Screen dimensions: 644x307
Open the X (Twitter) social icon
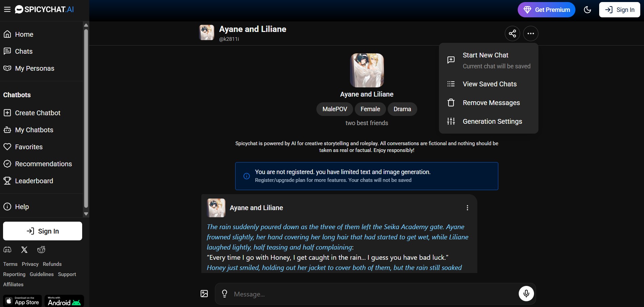coord(24,250)
